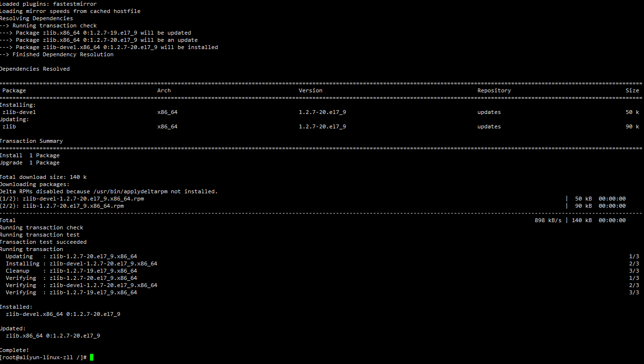
Task: Click the 'Package' column header
Action: tap(14, 90)
